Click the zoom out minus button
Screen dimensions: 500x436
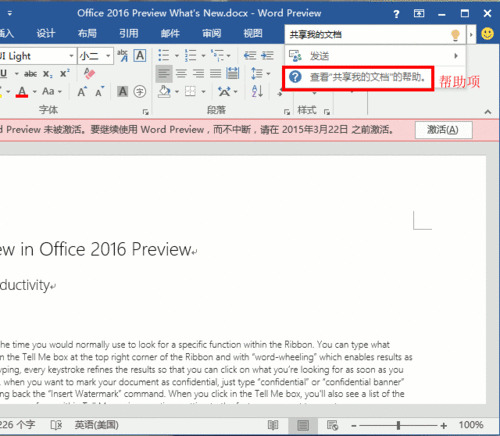tap(354, 426)
